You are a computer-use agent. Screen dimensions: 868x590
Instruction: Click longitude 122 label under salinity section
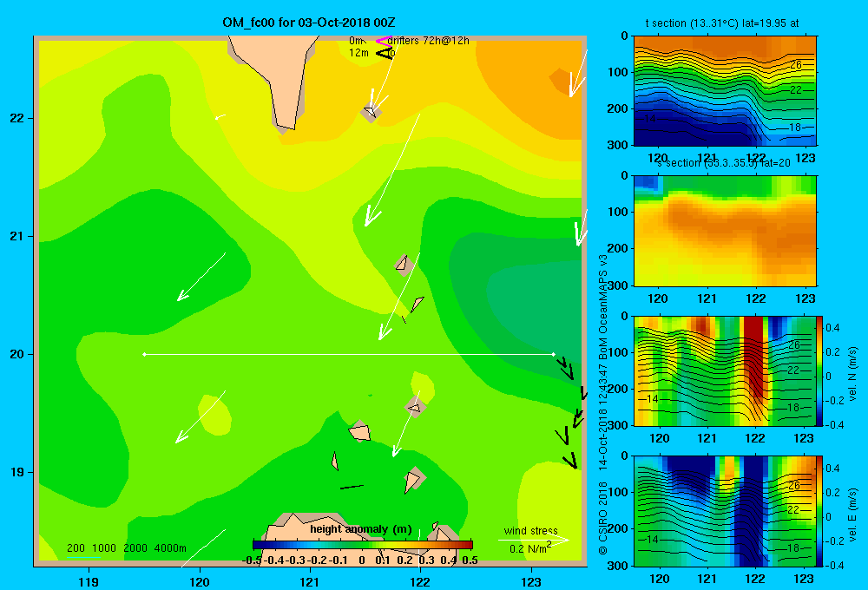point(756,298)
